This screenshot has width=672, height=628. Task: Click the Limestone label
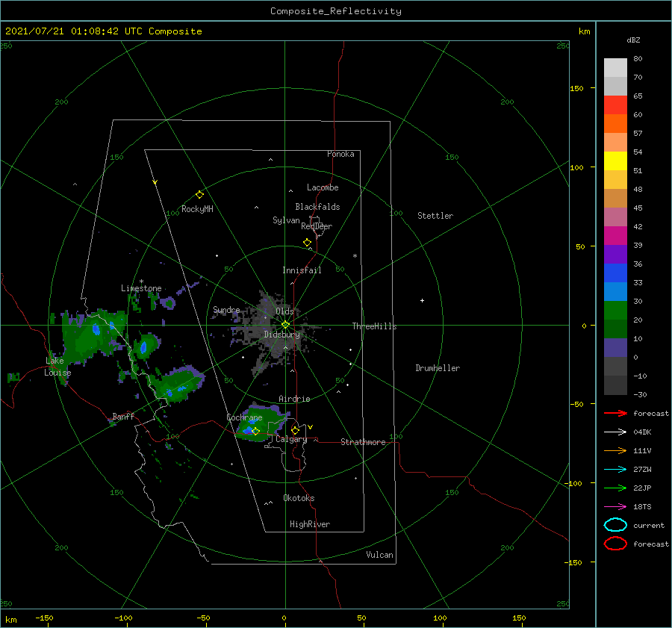[141, 288]
